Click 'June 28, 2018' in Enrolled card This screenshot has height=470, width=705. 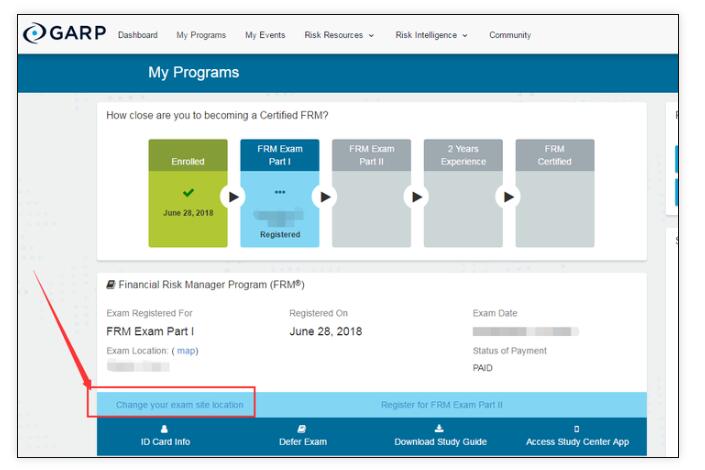188,213
